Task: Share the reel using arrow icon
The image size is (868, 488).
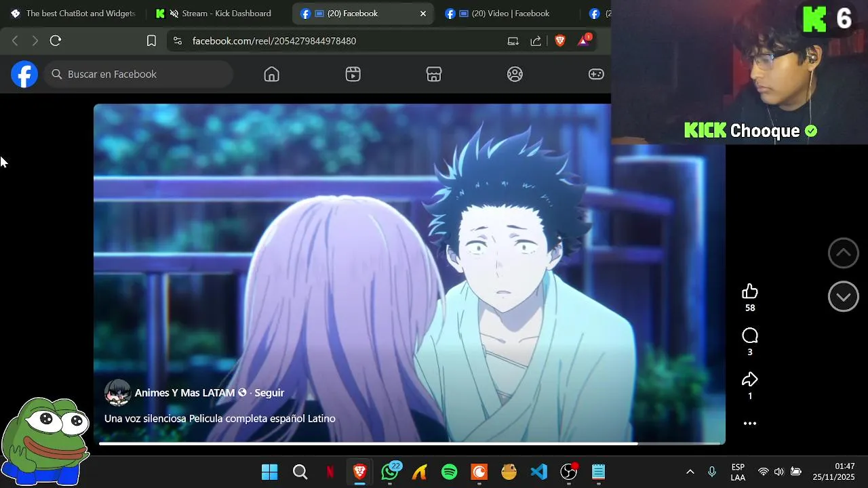Action: coord(750,380)
